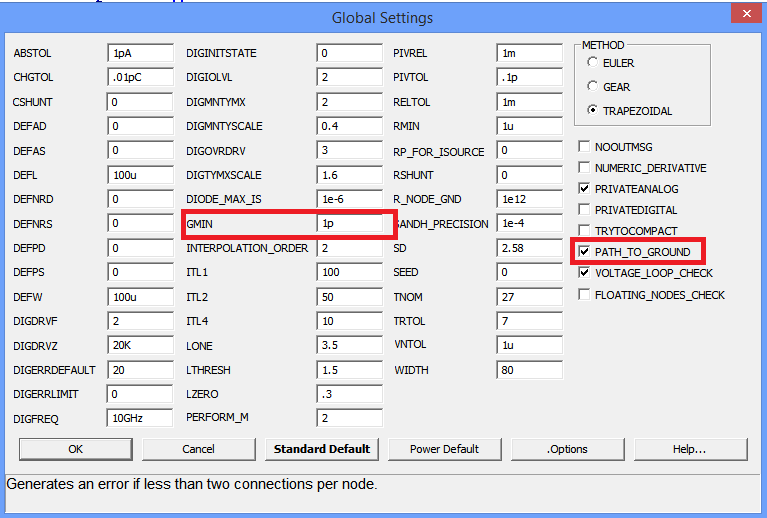Choose the TRAPEZOIDAL method radio button
Viewport: 767px width, 518px height.
click(x=593, y=111)
